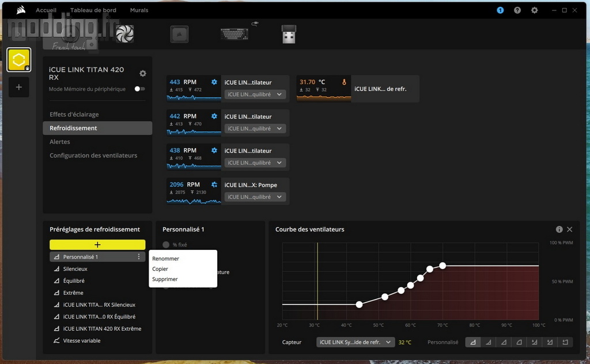Select the highlighted custom curve shape icon
590x364 pixels.
point(473,342)
